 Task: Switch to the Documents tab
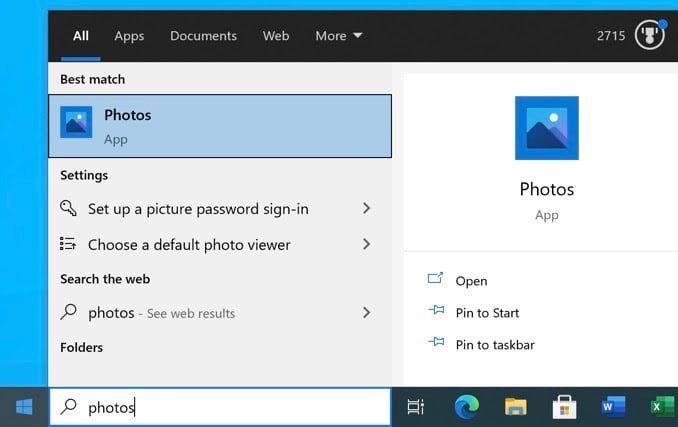click(205, 36)
